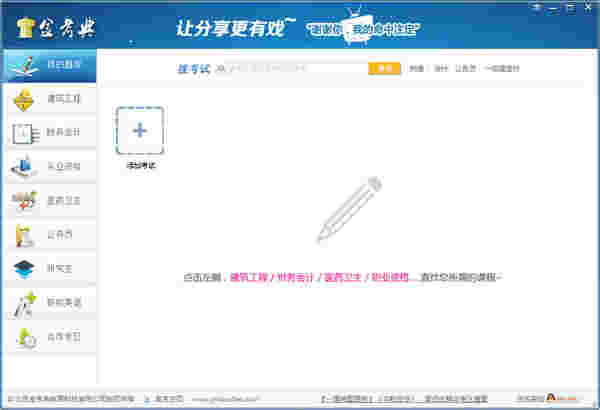The height and width of the screenshot is (410, 600).
Task: Click the version update icon in the status bar
Action: click(x=148, y=399)
